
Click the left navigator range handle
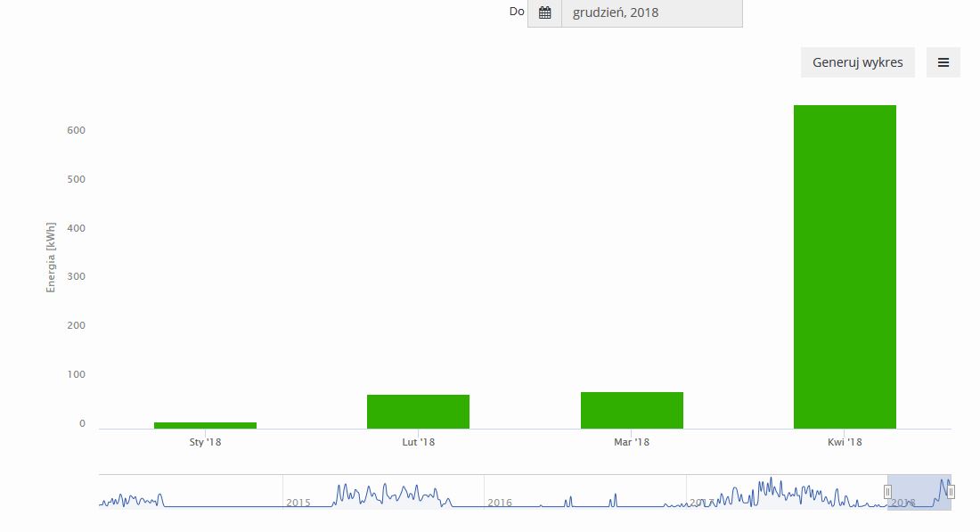click(887, 492)
